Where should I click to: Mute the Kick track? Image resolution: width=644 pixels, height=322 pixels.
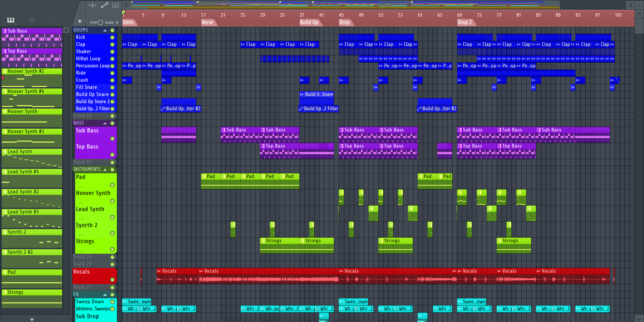pos(112,38)
